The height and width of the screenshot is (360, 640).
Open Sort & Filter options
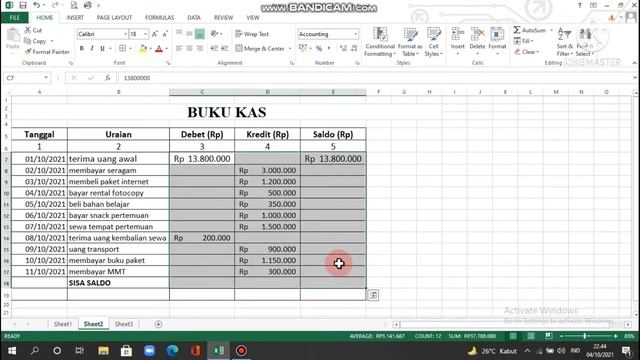click(x=564, y=42)
